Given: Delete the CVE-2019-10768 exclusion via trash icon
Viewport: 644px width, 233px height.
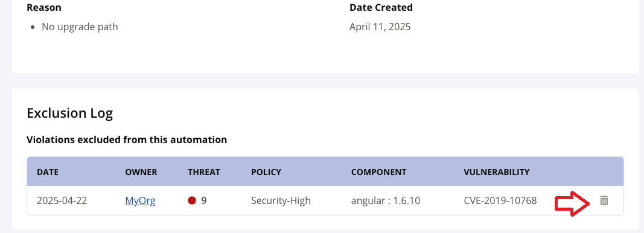Looking at the screenshot, I should click(604, 200).
